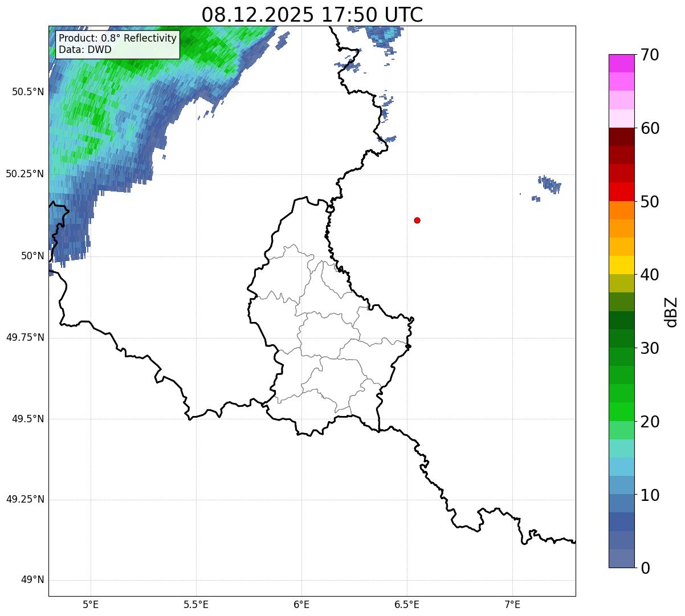Click the 'Data: DWD' text
The height and width of the screenshot is (616, 685).
(x=85, y=50)
